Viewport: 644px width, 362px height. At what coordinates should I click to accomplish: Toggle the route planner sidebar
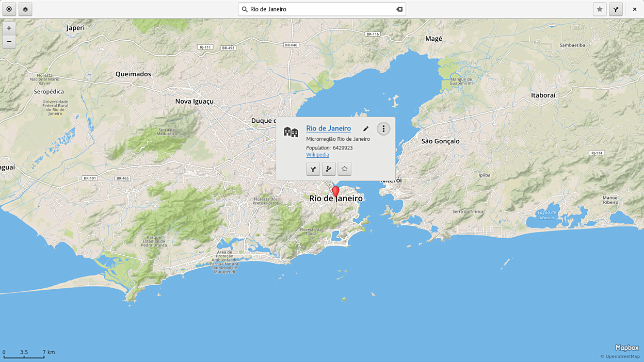pyautogui.click(x=616, y=9)
